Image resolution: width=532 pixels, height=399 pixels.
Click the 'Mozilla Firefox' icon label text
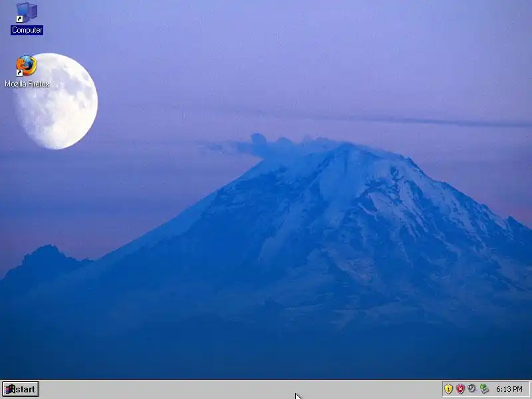[27, 84]
